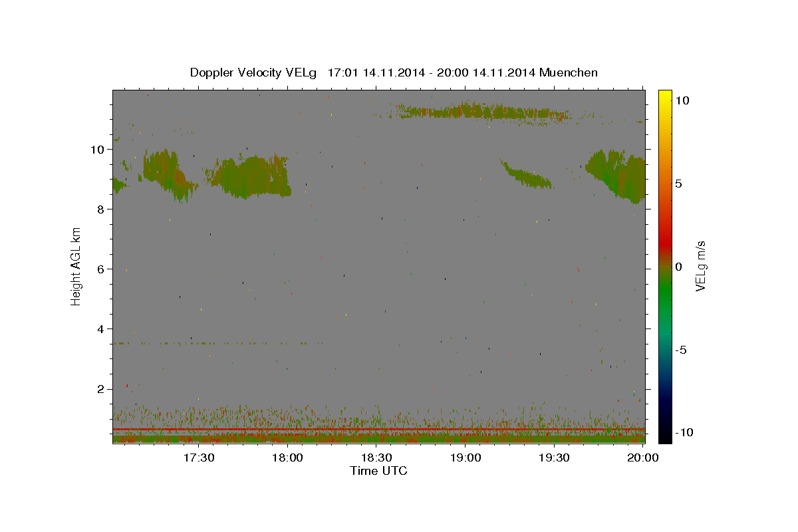
Task: Click the velocity colorbar gradient
Action: tap(664, 266)
